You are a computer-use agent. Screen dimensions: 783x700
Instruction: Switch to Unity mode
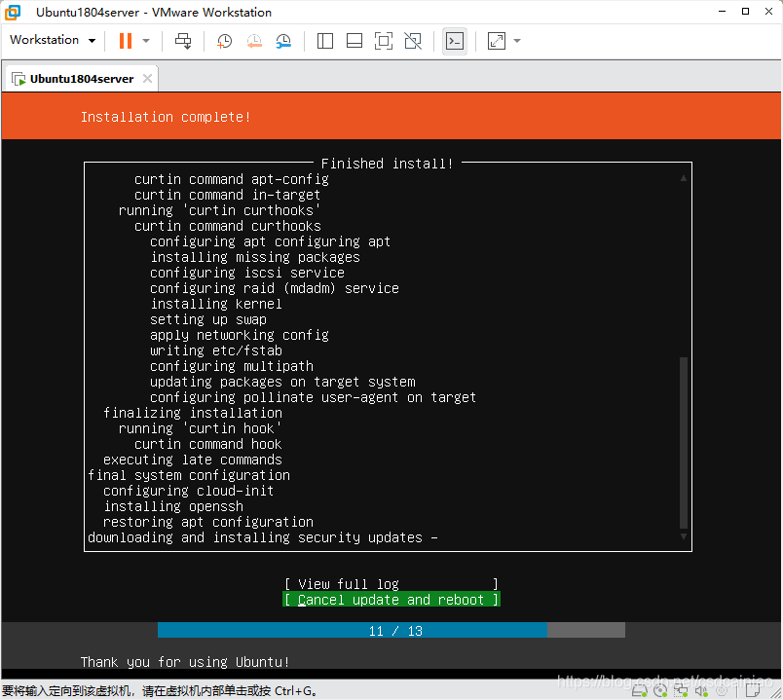tap(413, 41)
